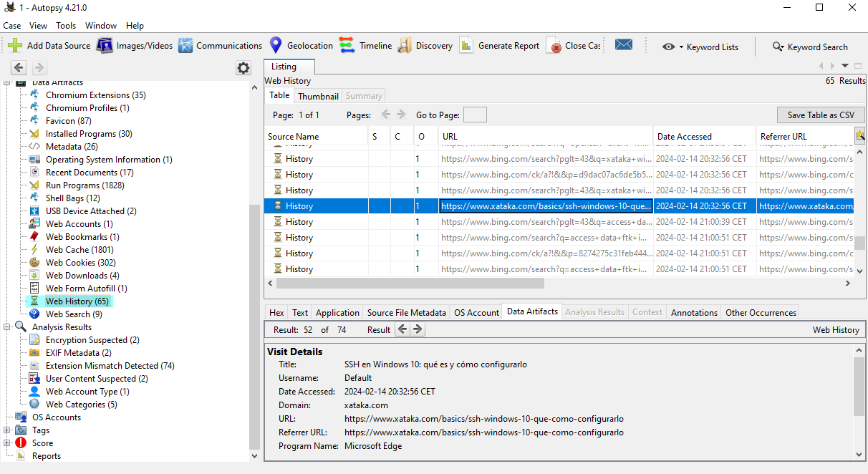This screenshot has height=474, width=868.
Task: Open Images/Videos viewer
Action: tap(105, 46)
